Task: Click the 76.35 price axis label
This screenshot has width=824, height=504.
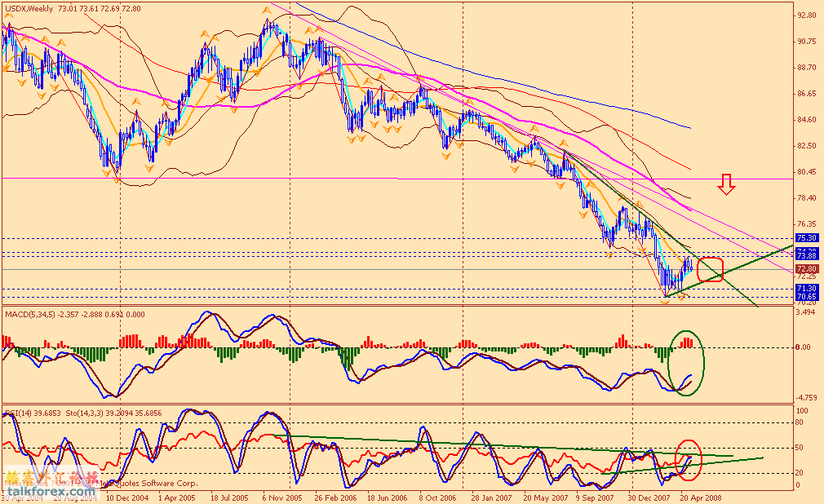Action: [807, 224]
